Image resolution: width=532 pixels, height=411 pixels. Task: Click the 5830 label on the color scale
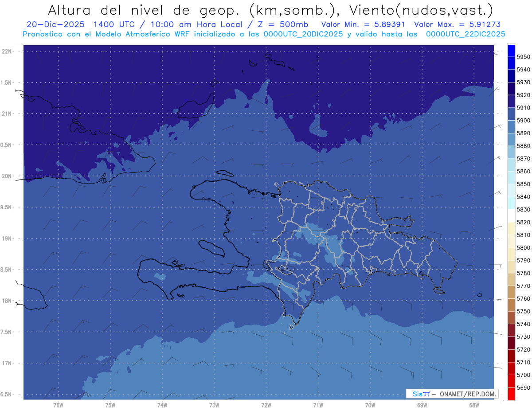(x=523, y=209)
